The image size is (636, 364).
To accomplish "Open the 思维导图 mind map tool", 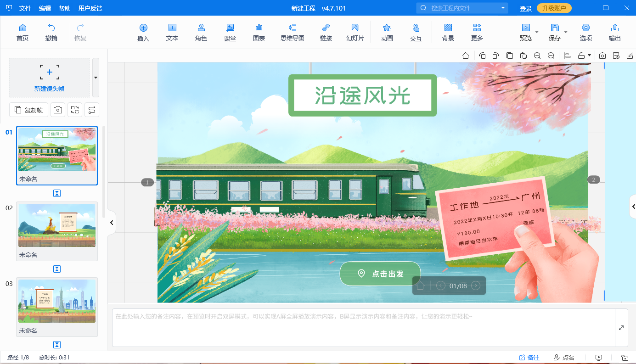I will click(293, 33).
